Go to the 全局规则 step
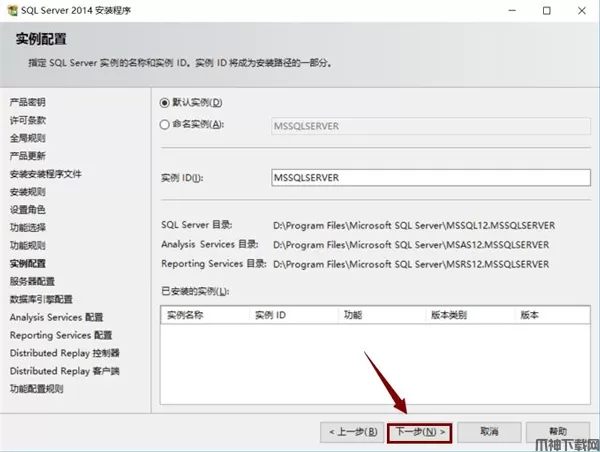 point(28,138)
